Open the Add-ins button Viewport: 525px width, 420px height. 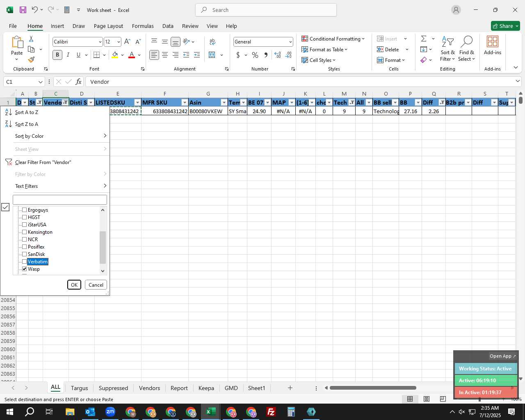[493, 45]
